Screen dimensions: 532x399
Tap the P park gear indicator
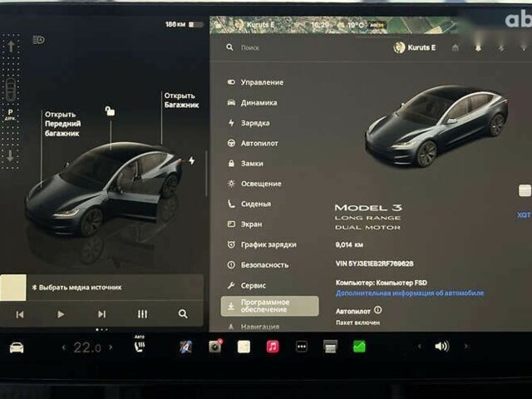[x=10, y=115]
